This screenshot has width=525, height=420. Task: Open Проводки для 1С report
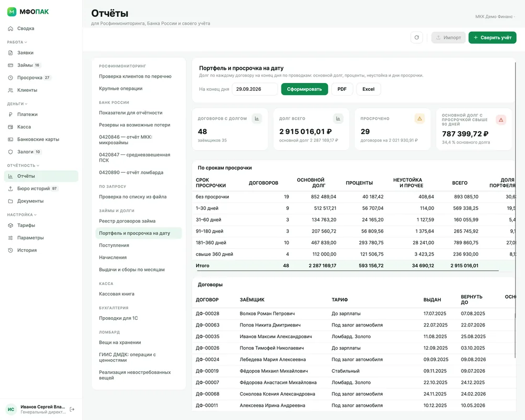[118, 318]
